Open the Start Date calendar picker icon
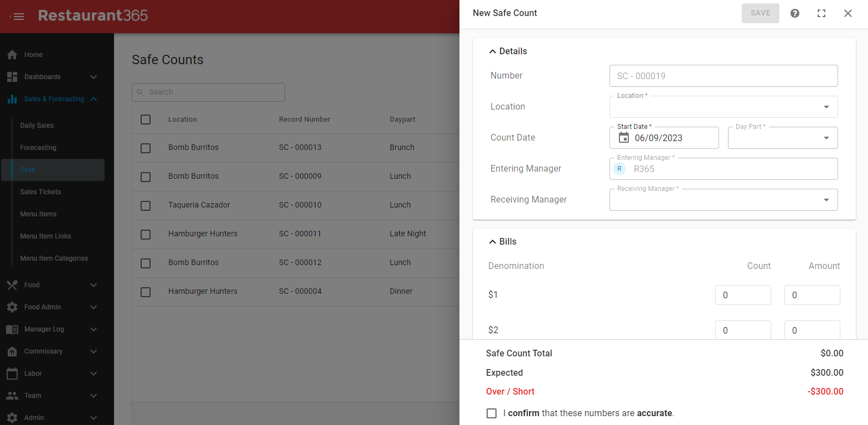 pos(624,138)
